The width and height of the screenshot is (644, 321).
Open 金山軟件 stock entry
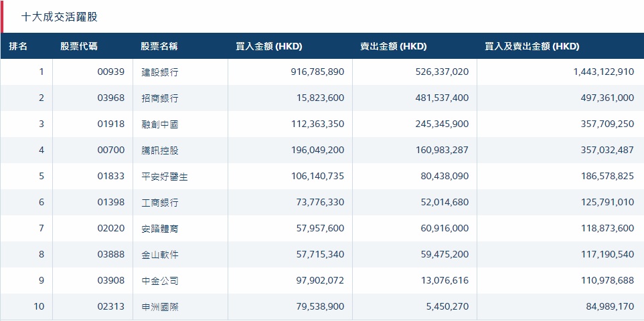click(160, 255)
